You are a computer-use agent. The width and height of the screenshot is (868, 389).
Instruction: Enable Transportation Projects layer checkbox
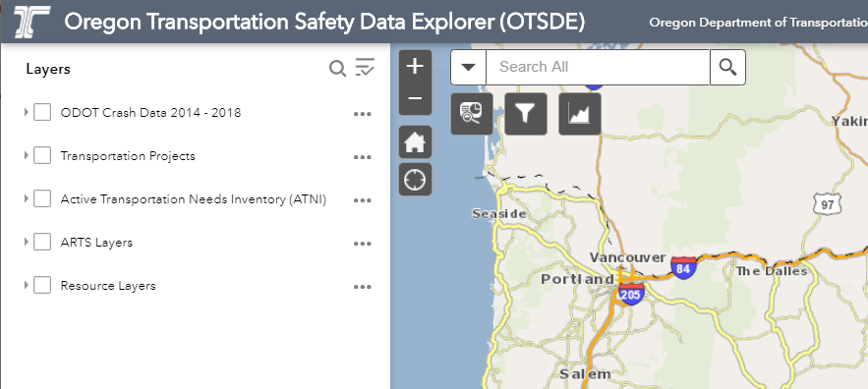(42, 155)
